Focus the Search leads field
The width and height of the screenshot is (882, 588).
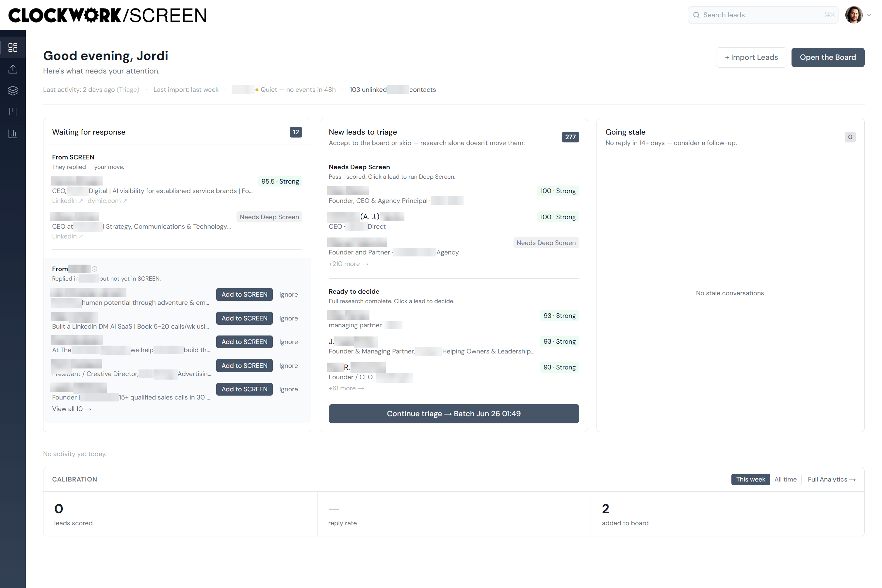(x=763, y=15)
